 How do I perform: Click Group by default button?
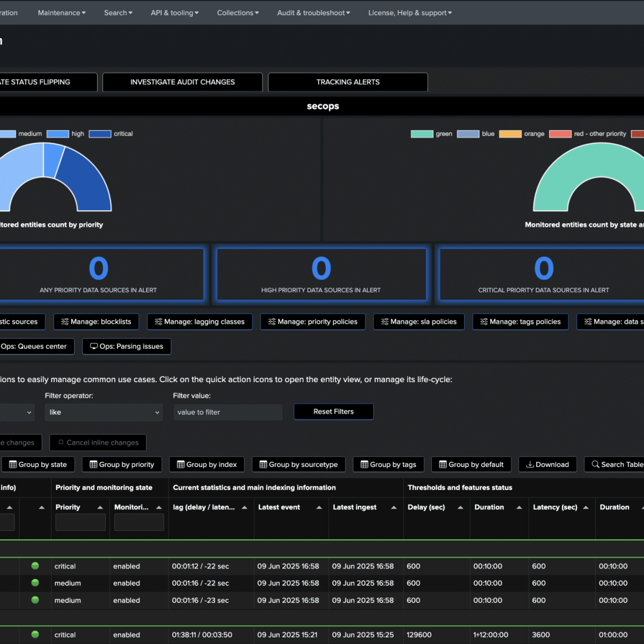coord(471,465)
